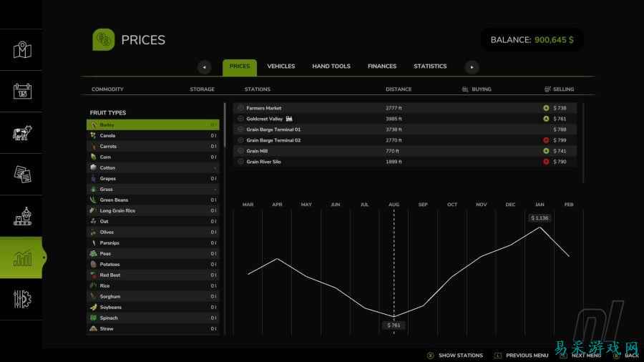This screenshot has width=644, height=362.
Task: Click right arrow to next tab
Action: pos(472,67)
